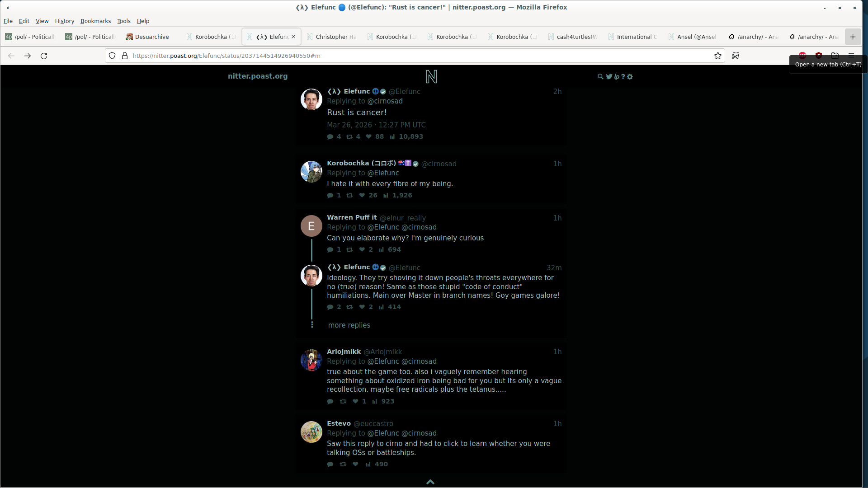The height and width of the screenshot is (488, 868).
Task: Click the Nitter N logo
Action: [x=431, y=77]
